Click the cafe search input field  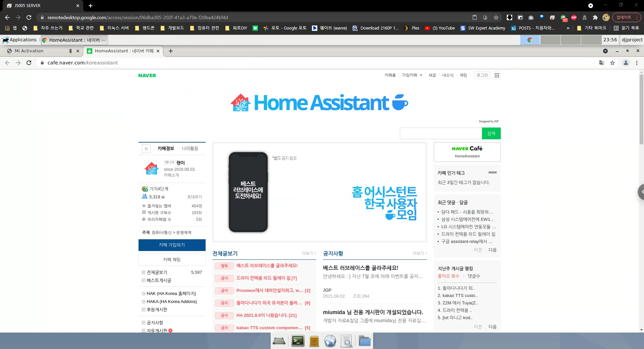pos(441,133)
